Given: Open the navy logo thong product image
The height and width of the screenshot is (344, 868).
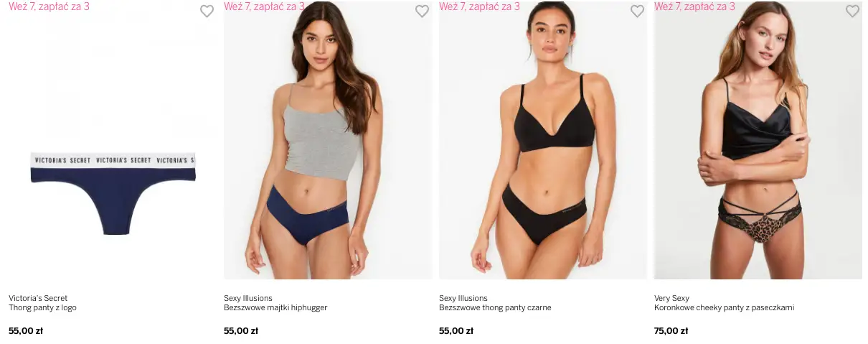Looking at the screenshot, I should [x=113, y=140].
